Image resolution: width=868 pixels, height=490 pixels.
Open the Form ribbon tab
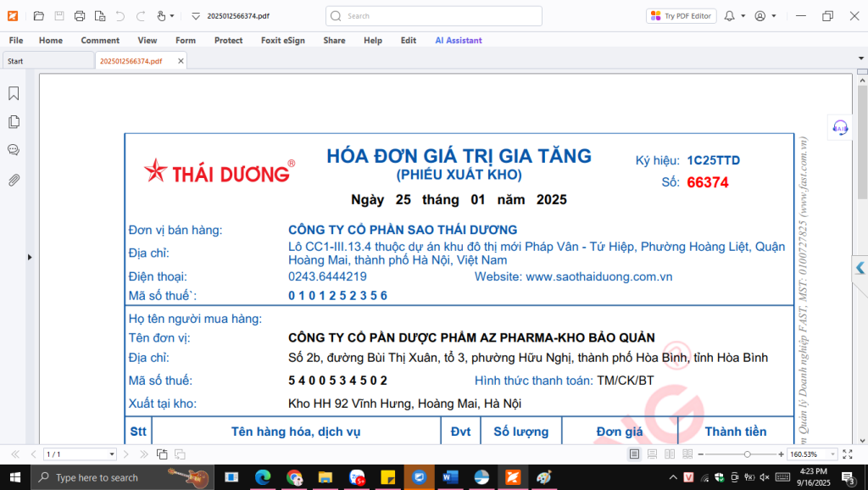(x=186, y=41)
